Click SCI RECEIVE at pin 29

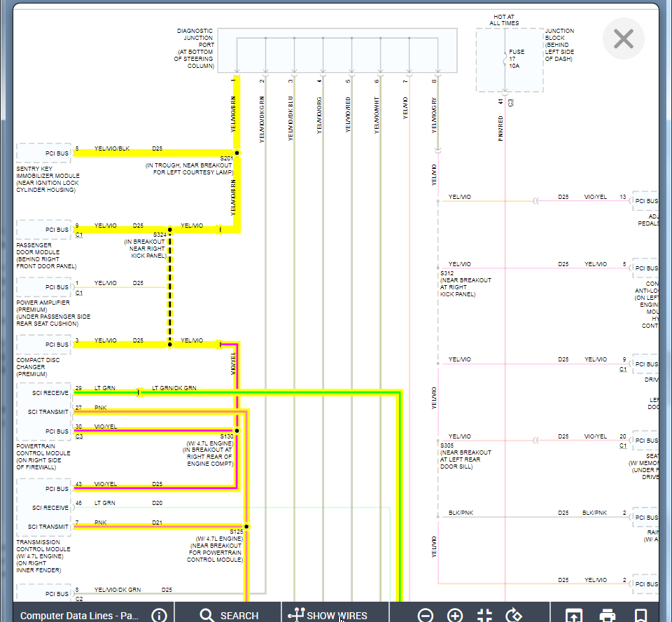pos(50,393)
